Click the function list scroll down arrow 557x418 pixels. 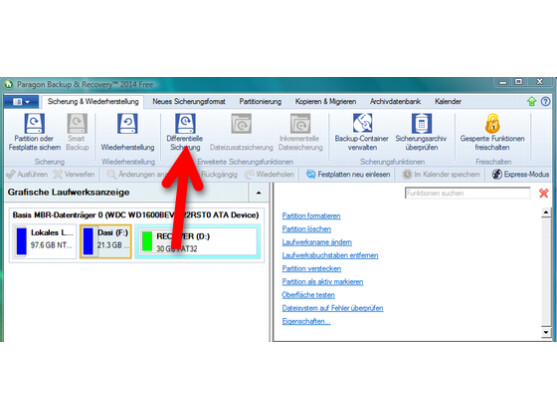(546, 332)
